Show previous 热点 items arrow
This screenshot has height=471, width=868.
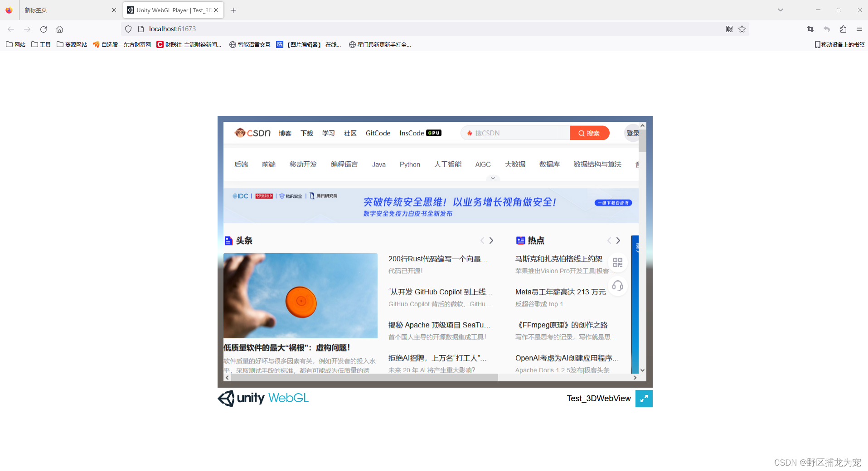coord(609,240)
